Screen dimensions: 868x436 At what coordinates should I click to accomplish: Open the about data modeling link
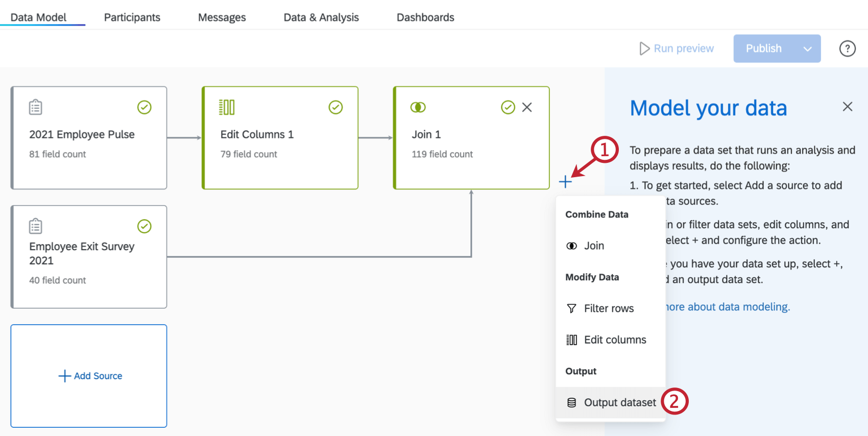click(727, 307)
